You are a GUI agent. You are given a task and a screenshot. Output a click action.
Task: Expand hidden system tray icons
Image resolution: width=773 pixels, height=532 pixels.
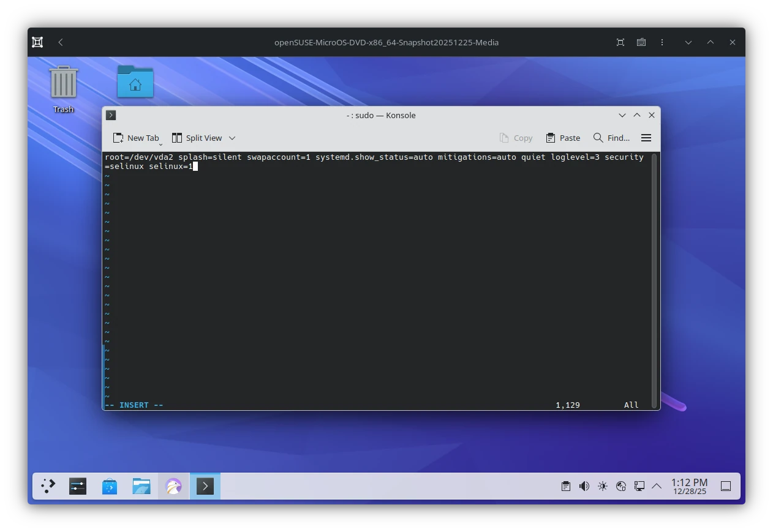pyautogui.click(x=657, y=485)
